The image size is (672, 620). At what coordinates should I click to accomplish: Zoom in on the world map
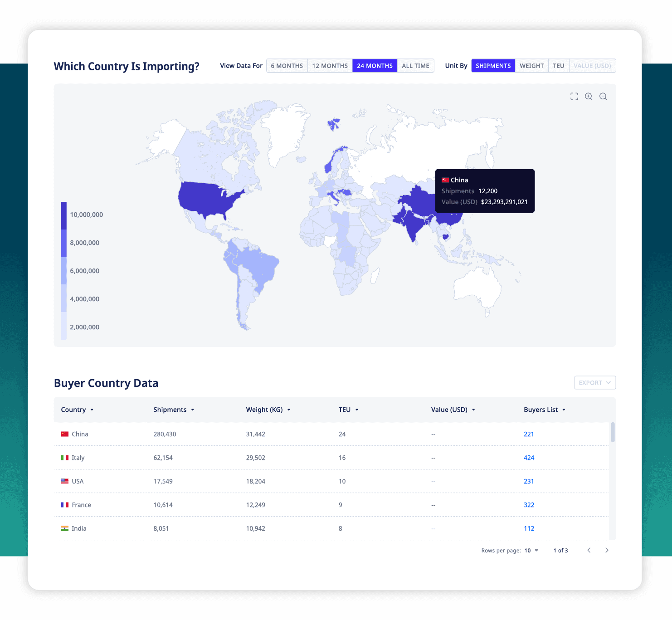tap(589, 97)
